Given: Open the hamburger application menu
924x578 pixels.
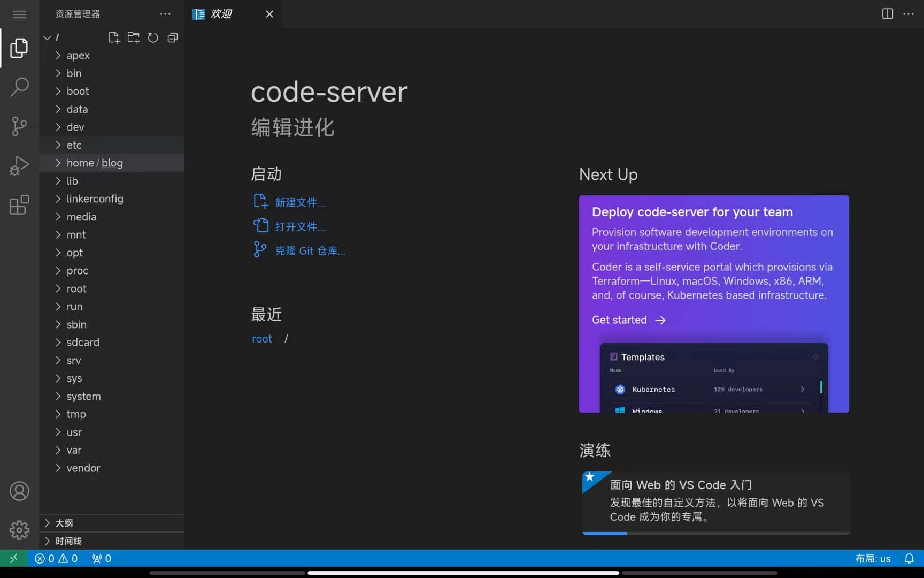Looking at the screenshot, I should [x=19, y=14].
